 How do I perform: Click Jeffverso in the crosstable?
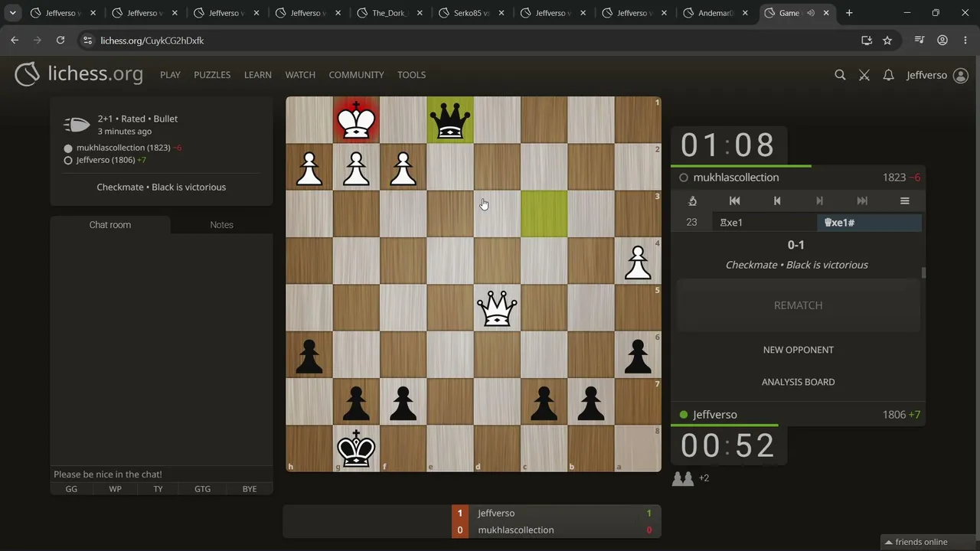pos(496,514)
